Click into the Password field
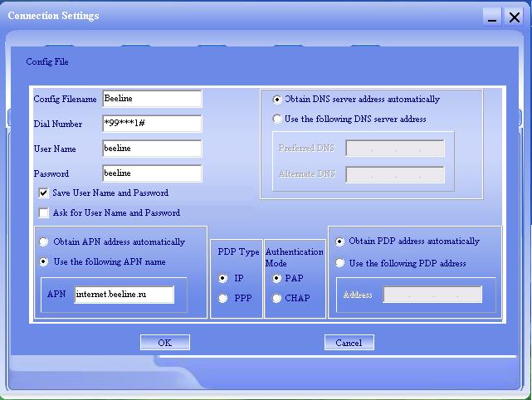The width and height of the screenshot is (532, 400). 152,173
